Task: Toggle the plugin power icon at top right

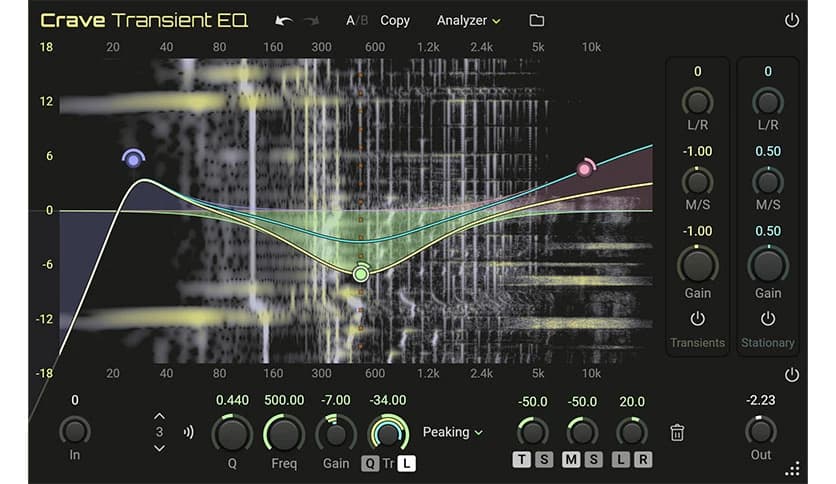Action: coord(792,20)
